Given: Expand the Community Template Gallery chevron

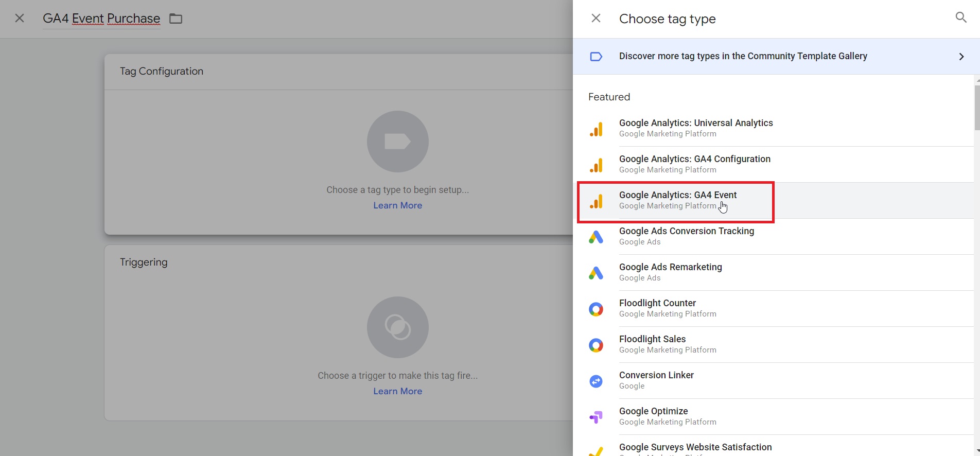Looking at the screenshot, I should tap(961, 57).
